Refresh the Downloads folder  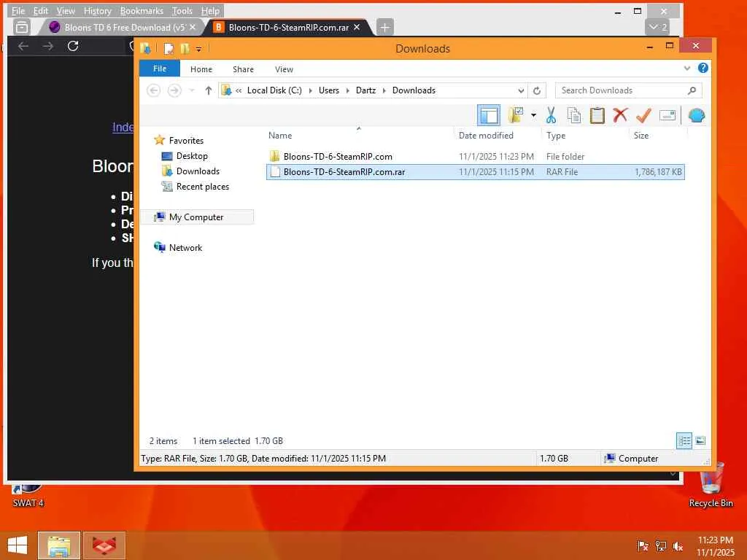click(537, 90)
